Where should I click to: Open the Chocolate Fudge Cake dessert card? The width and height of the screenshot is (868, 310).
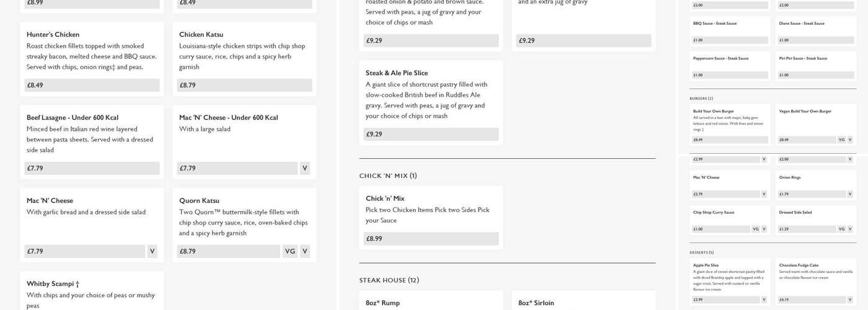click(815, 279)
